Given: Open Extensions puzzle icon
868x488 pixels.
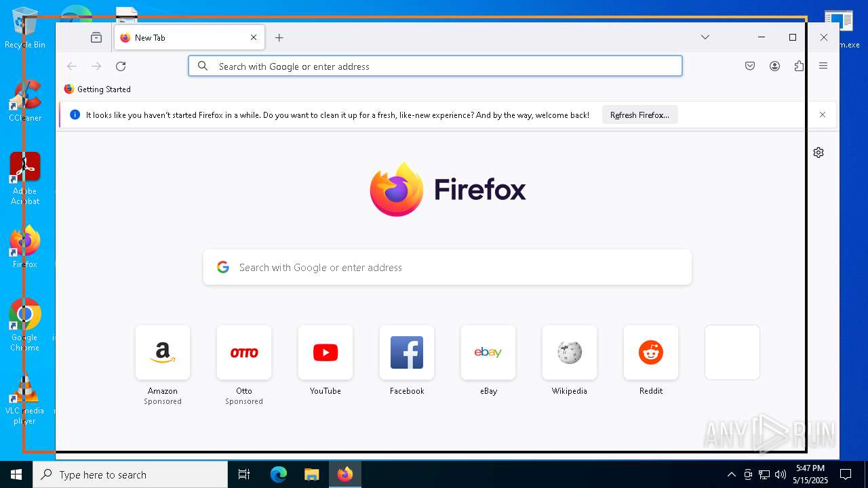Looking at the screenshot, I should pos(799,66).
